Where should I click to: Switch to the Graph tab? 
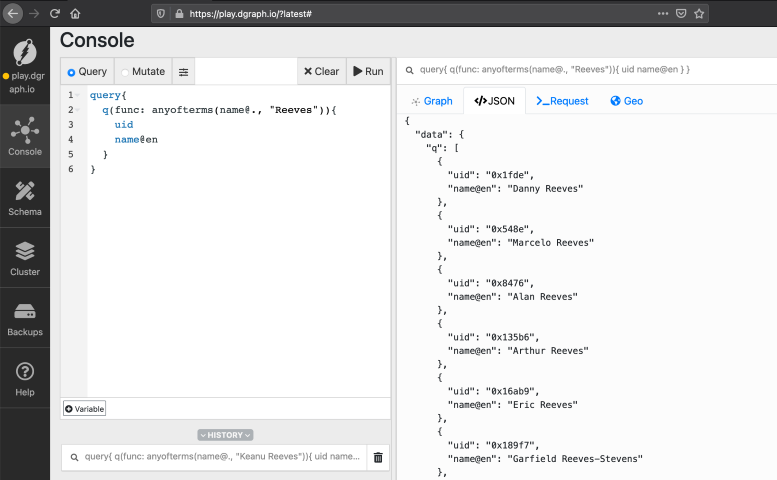[432, 101]
